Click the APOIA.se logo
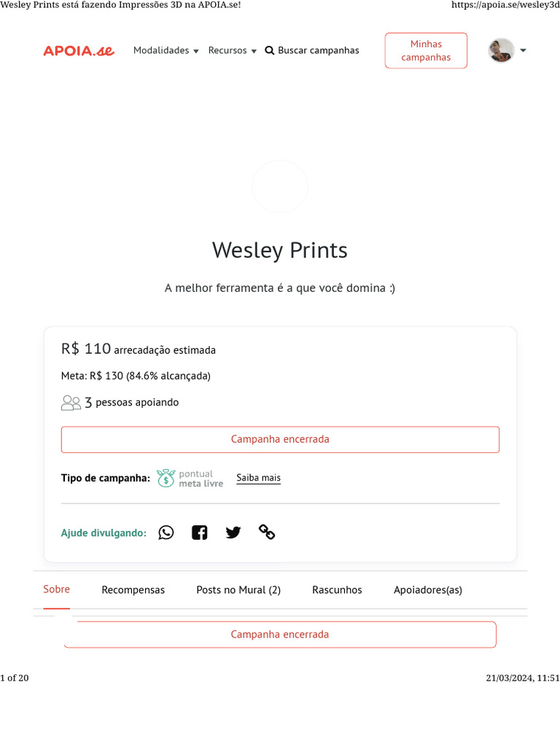 79,50
